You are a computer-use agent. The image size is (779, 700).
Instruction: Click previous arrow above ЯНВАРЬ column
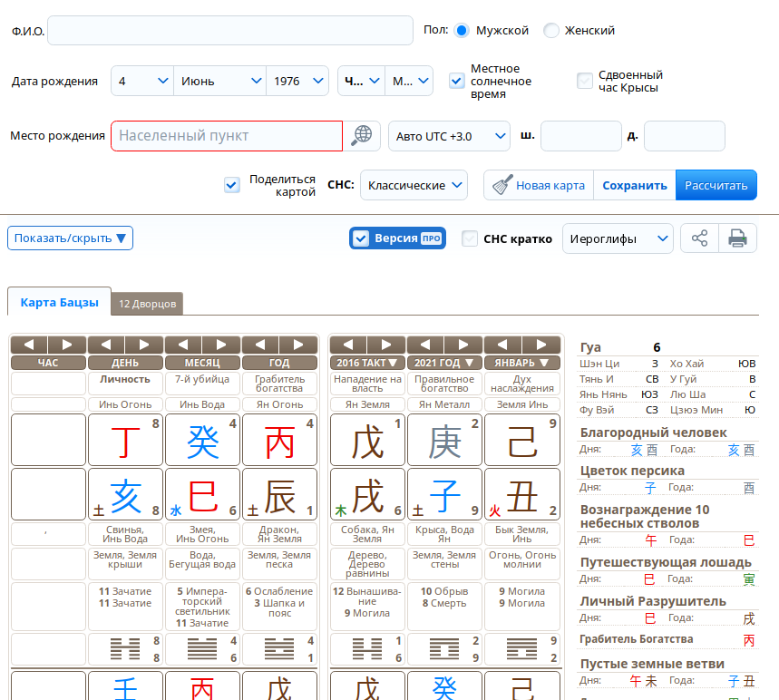click(x=502, y=345)
